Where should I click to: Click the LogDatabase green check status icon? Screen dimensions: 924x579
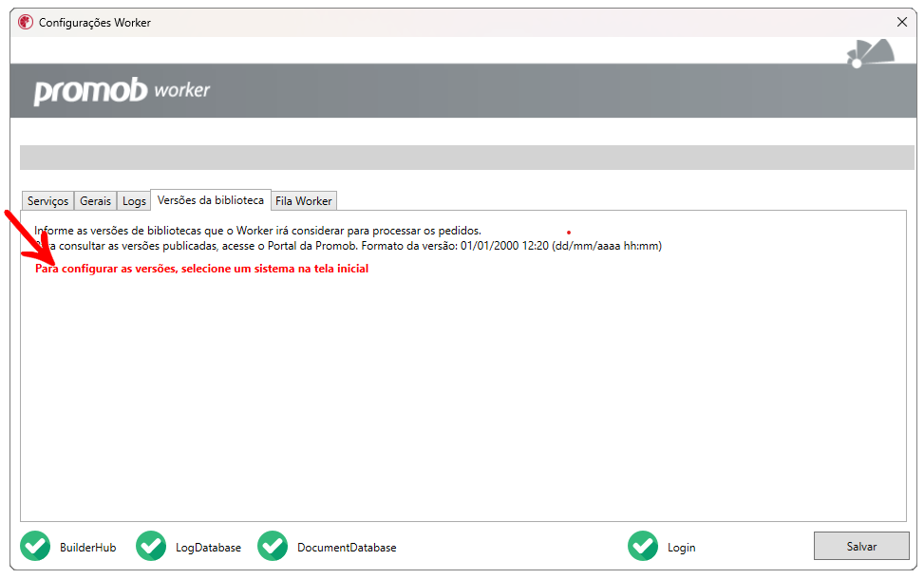point(151,546)
